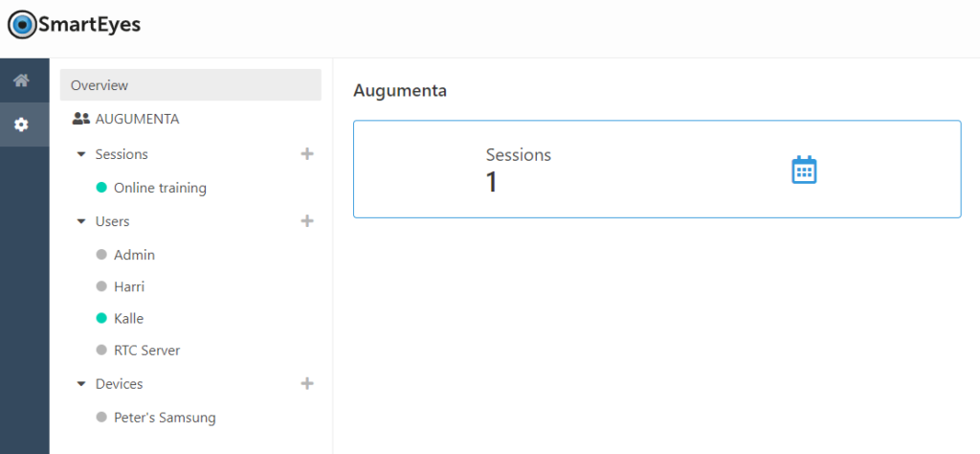Image resolution: width=980 pixels, height=454 pixels.
Task: Add a new user with plus icon
Action: pos(307,220)
